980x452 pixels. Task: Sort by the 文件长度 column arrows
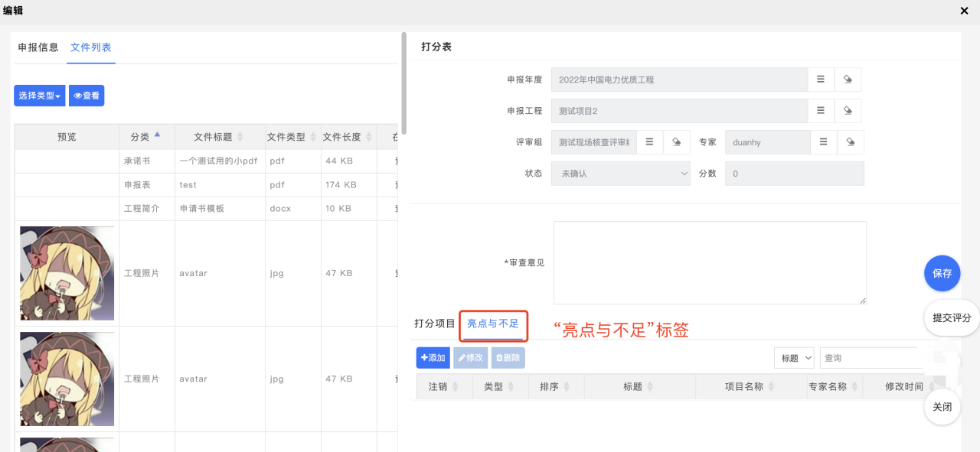pos(368,137)
